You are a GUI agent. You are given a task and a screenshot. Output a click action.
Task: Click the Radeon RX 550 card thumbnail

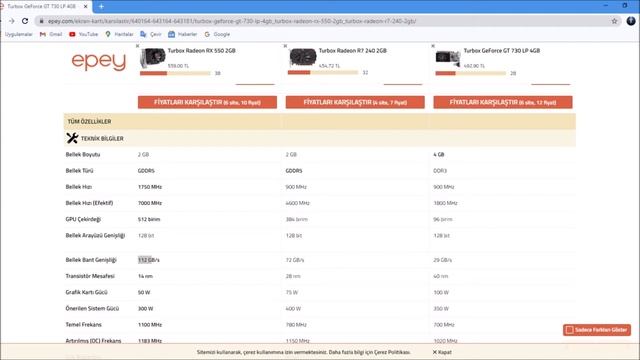pos(153,58)
